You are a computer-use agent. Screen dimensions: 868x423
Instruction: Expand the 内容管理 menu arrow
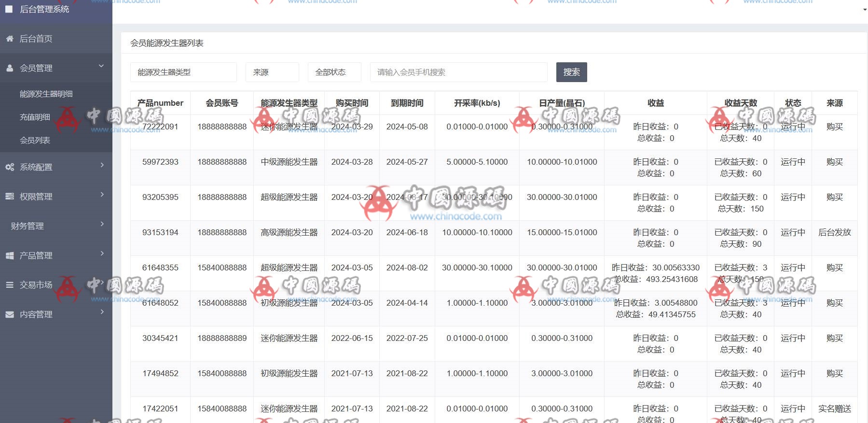click(102, 312)
